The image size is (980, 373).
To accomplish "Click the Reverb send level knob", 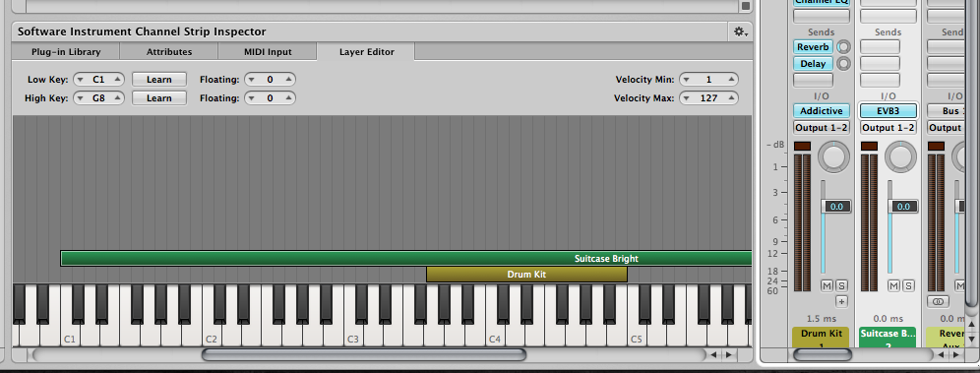I will pos(844,47).
